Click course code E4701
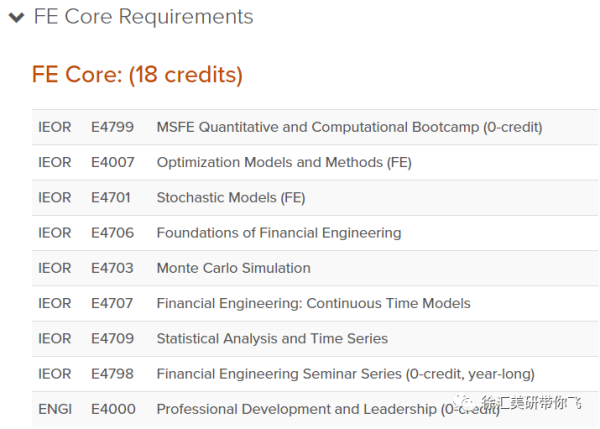Screen dimensions: 600x429 click(x=111, y=197)
